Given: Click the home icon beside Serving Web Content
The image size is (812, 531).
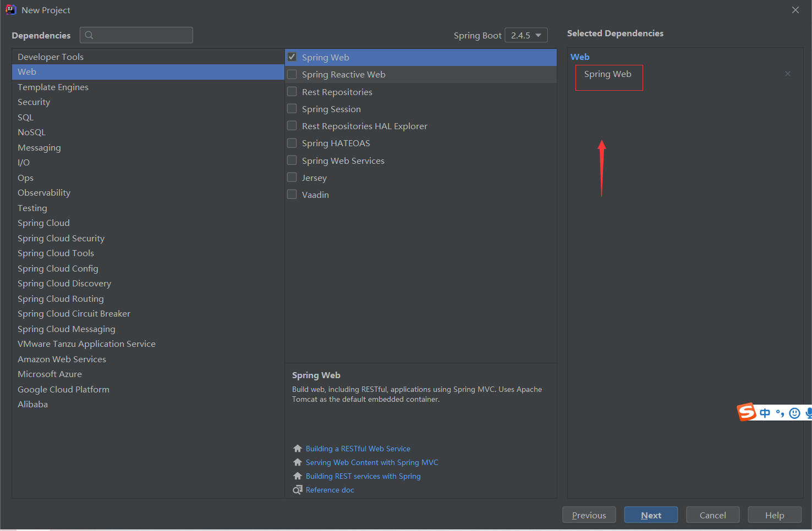Looking at the screenshot, I should (298, 462).
